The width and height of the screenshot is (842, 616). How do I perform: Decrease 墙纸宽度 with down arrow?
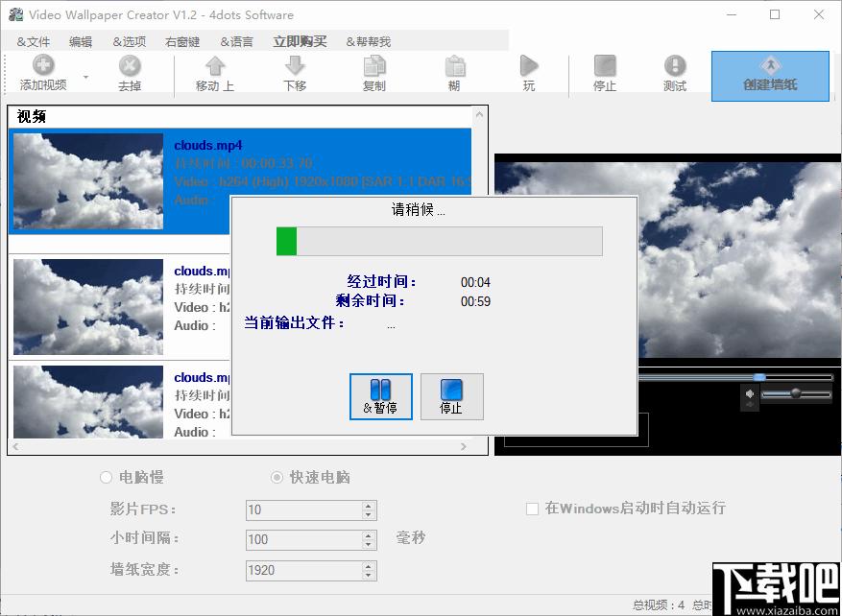tap(369, 575)
